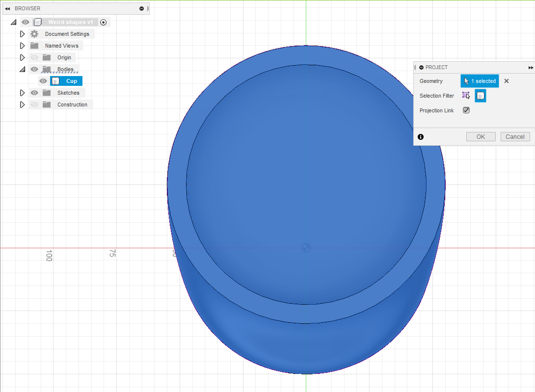Click the Named Views folder icon
The image size is (535, 392).
coord(34,46)
